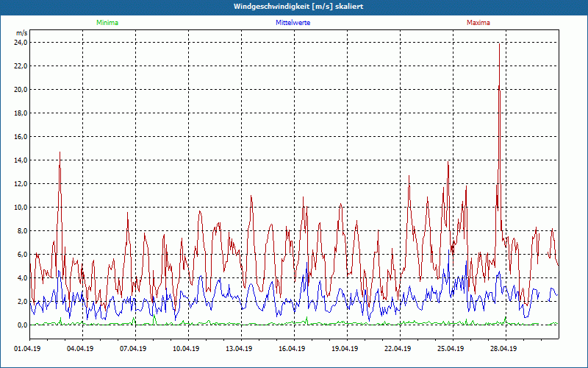Click the 24,0 y-axis label
The height and width of the screenshot is (368, 588).
click(21, 43)
